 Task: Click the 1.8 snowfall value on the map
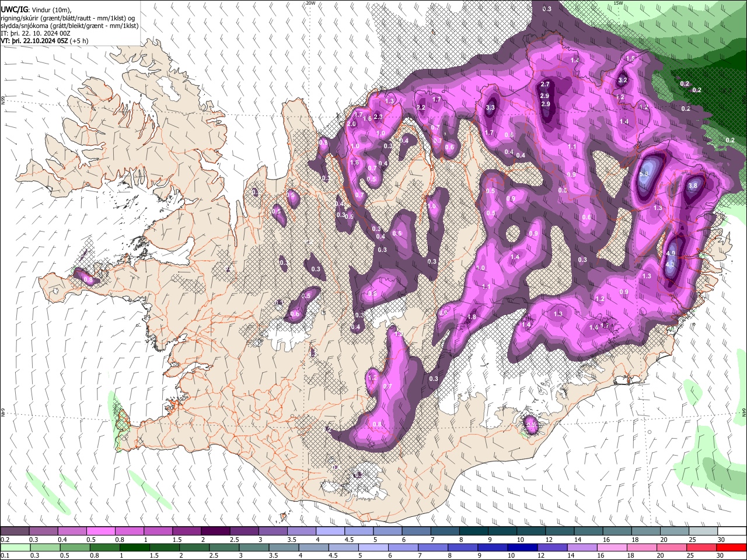coord(472,317)
